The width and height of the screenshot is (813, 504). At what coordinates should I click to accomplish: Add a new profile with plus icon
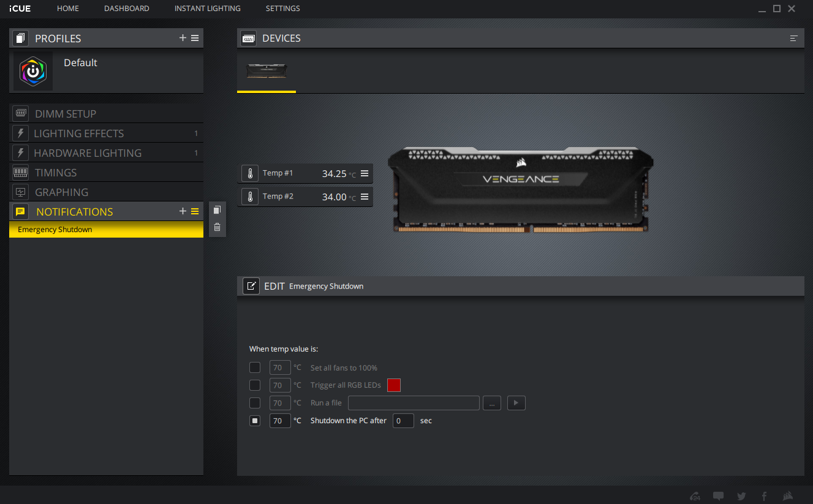183,38
